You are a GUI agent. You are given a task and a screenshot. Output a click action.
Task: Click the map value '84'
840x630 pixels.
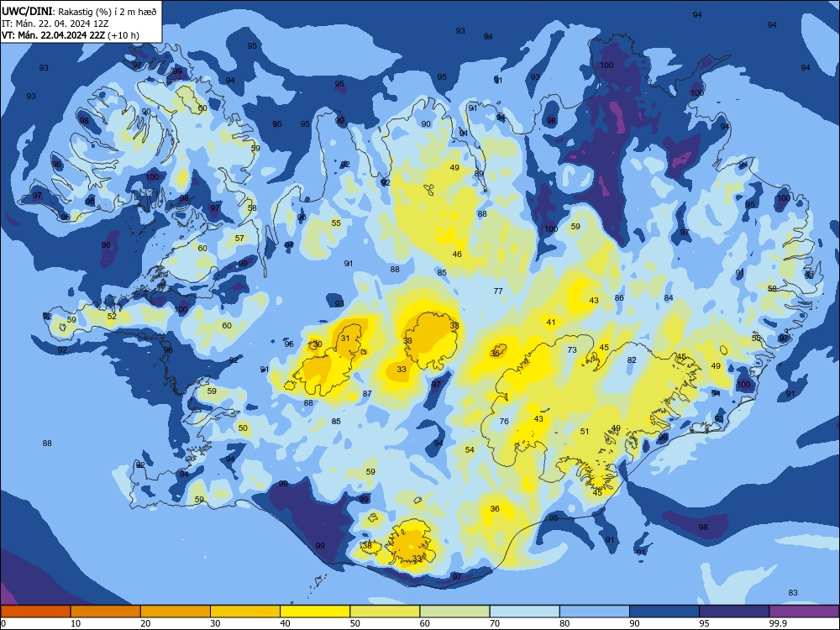click(x=669, y=298)
